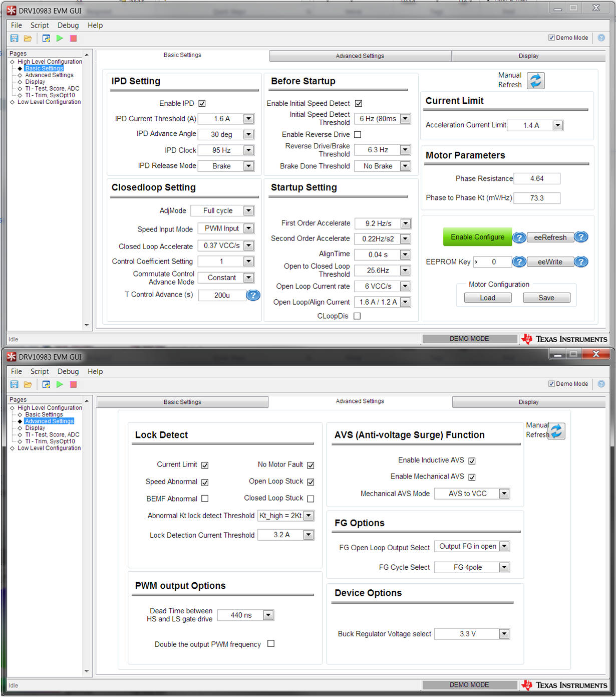
Task: Open Help menu in bottom window
Action: pyautogui.click(x=95, y=371)
